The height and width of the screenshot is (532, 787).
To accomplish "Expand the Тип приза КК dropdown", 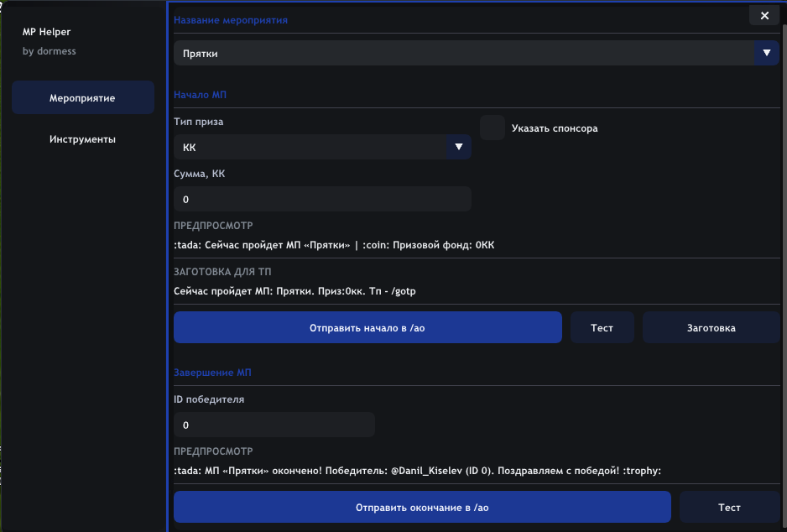I will 322,147.
